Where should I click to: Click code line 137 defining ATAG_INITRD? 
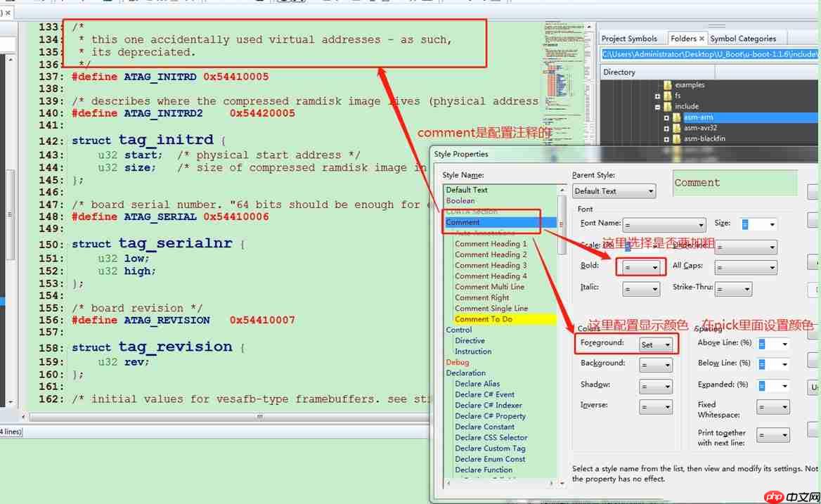[170, 77]
